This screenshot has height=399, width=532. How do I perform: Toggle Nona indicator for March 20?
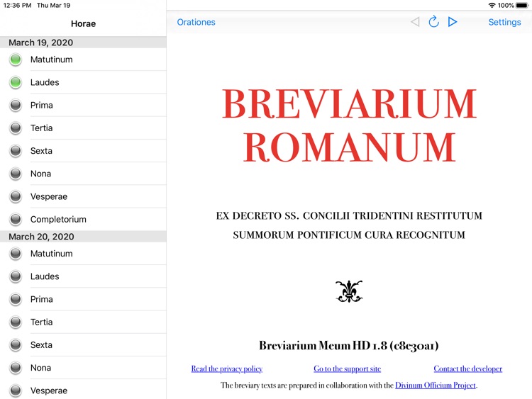pos(16,368)
